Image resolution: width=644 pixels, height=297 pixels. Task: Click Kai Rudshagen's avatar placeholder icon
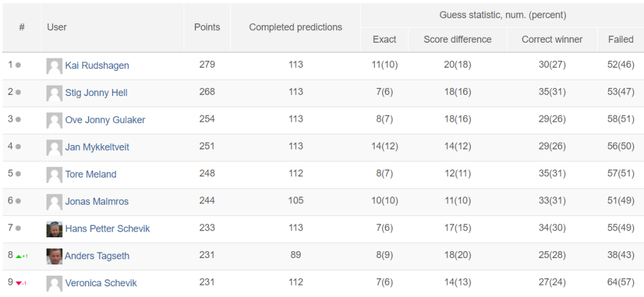coord(54,66)
